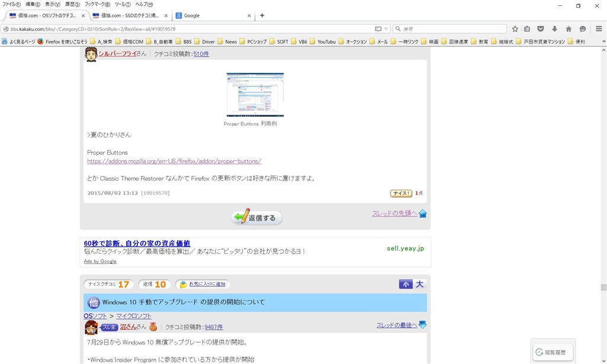Open the ファイル menu

pos(11,4)
